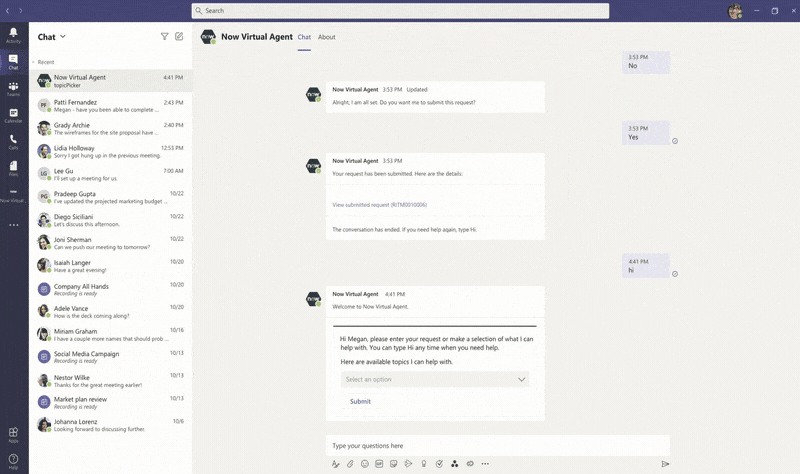
Task: Open the 'Select an option' topic dropdown
Action: [435, 380]
